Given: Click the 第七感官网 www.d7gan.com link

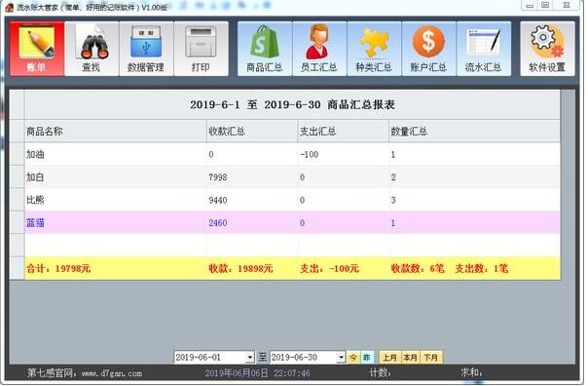Looking at the screenshot, I should tap(85, 373).
